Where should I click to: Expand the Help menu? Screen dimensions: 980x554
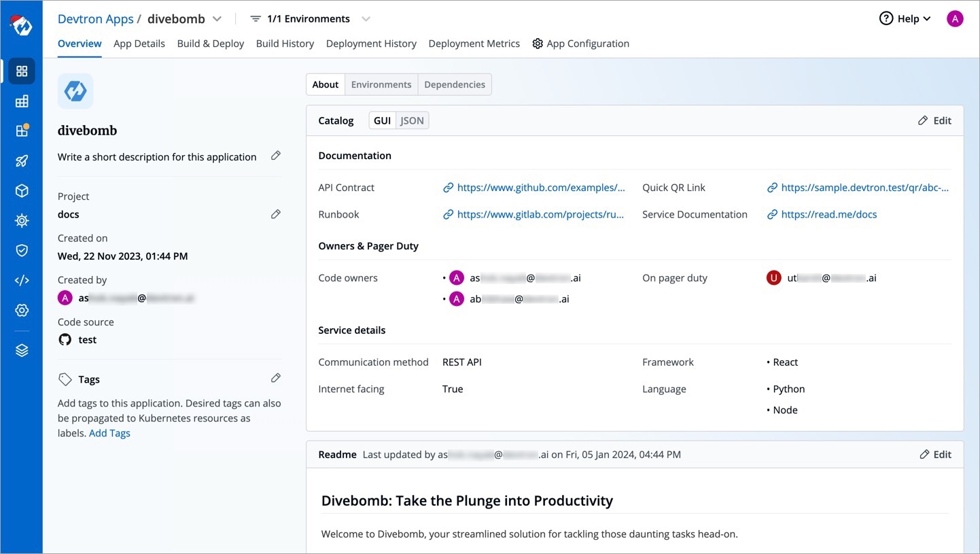tap(905, 19)
